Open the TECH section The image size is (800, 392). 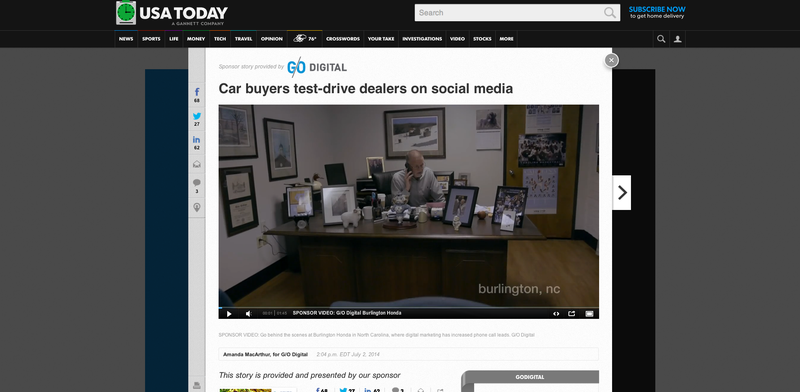click(x=220, y=39)
